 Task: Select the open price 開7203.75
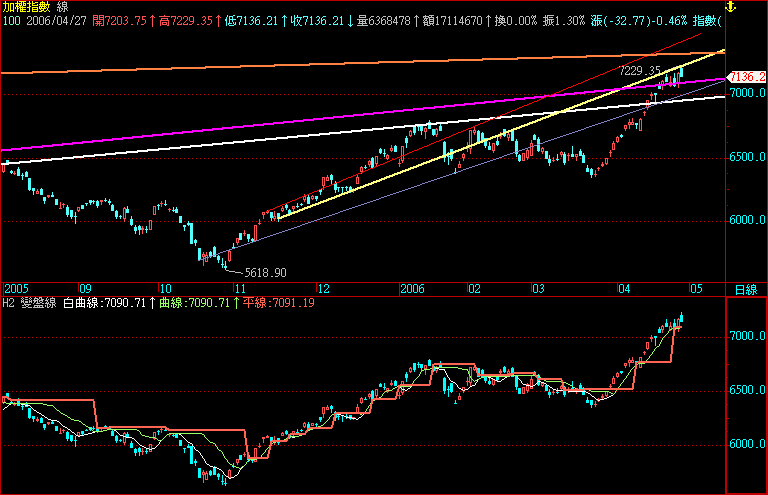click(x=120, y=21)
